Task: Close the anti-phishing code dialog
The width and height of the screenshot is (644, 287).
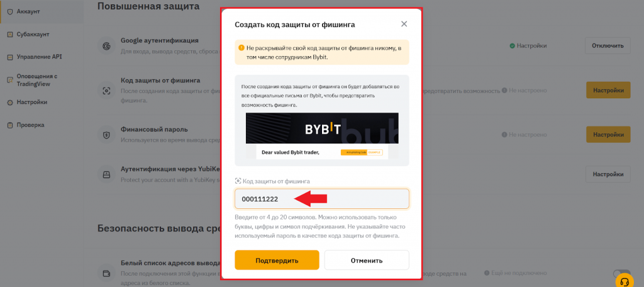Action: click(x=404, y=24)
